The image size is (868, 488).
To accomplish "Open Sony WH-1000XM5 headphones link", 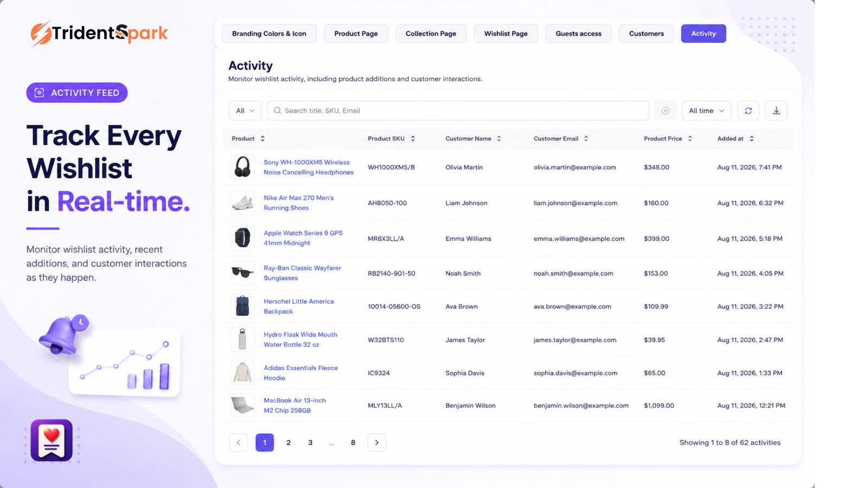I will (309, 167).
